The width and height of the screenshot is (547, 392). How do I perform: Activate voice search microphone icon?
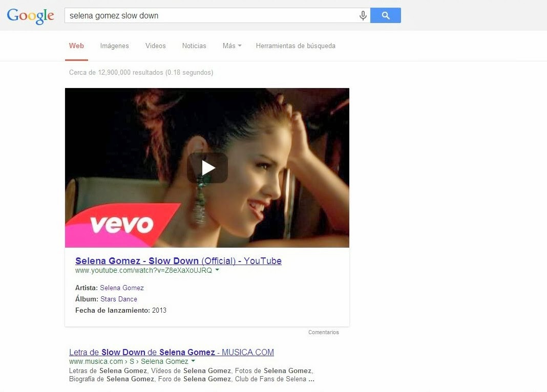363,15
